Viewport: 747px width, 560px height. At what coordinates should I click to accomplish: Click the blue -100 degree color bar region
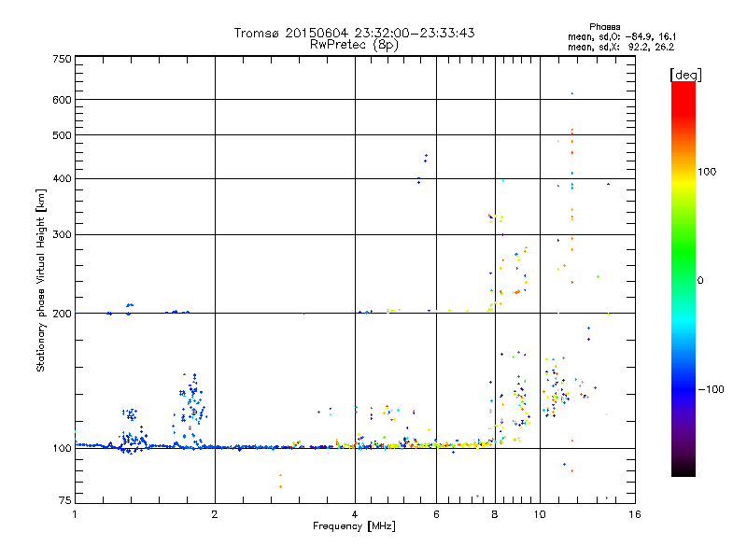pos(684,389)
